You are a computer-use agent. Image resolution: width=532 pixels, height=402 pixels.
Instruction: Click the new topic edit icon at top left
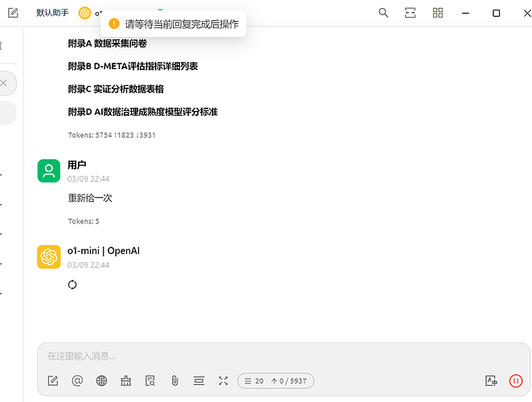[x=13, y=13]
